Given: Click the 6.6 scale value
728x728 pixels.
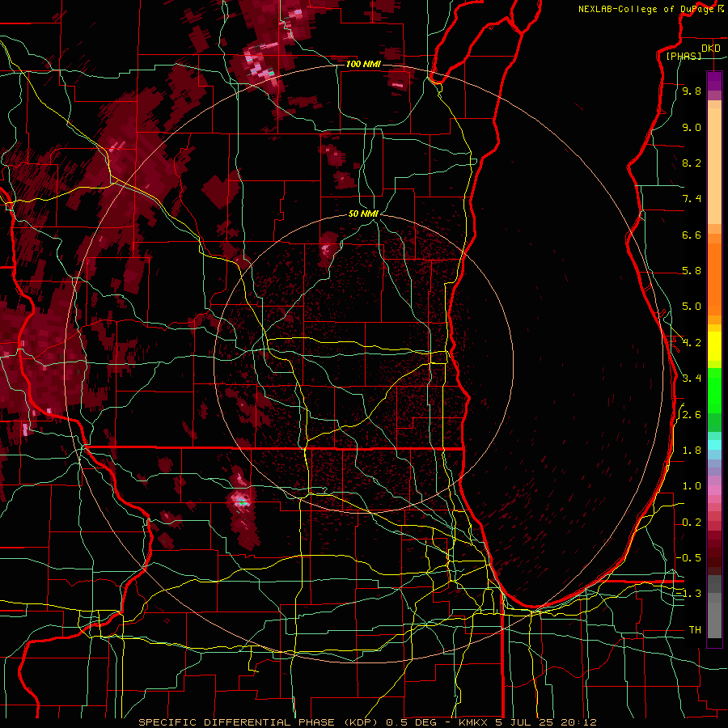Looking at the screenshot, I should (x=692, y=235).
